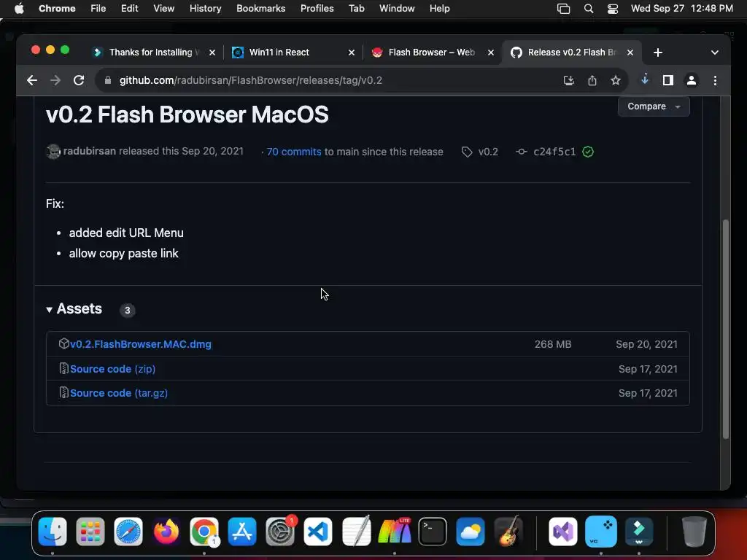Viewport: 747px width, 560px height.
Task: Launch Firefox from the Dock
Action: [166, 532]
